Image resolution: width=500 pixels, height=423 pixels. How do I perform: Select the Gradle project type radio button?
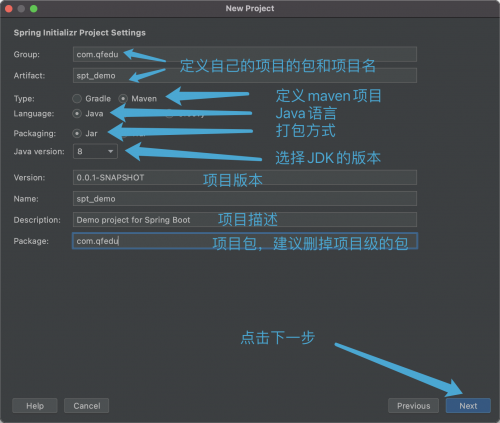pyautogui.click(x=77, y=99)
